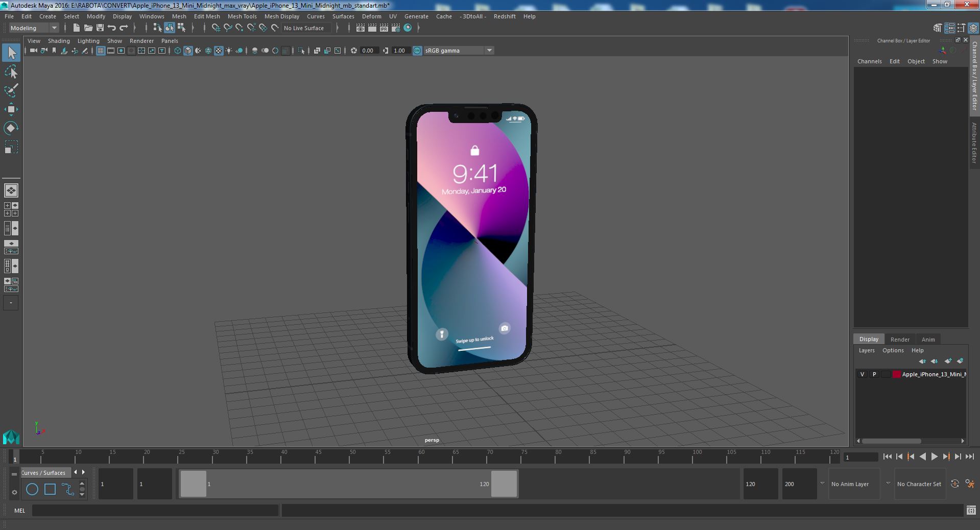The width and height of the screenshot is (980, 530).
Task: Show the Channel Box layers icon
Action: point(973,28)
